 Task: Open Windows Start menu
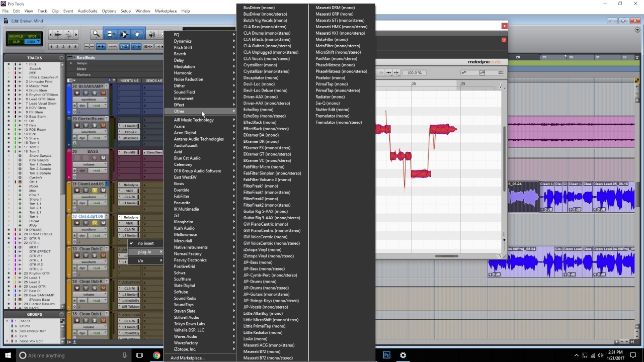tap(8, 355)
